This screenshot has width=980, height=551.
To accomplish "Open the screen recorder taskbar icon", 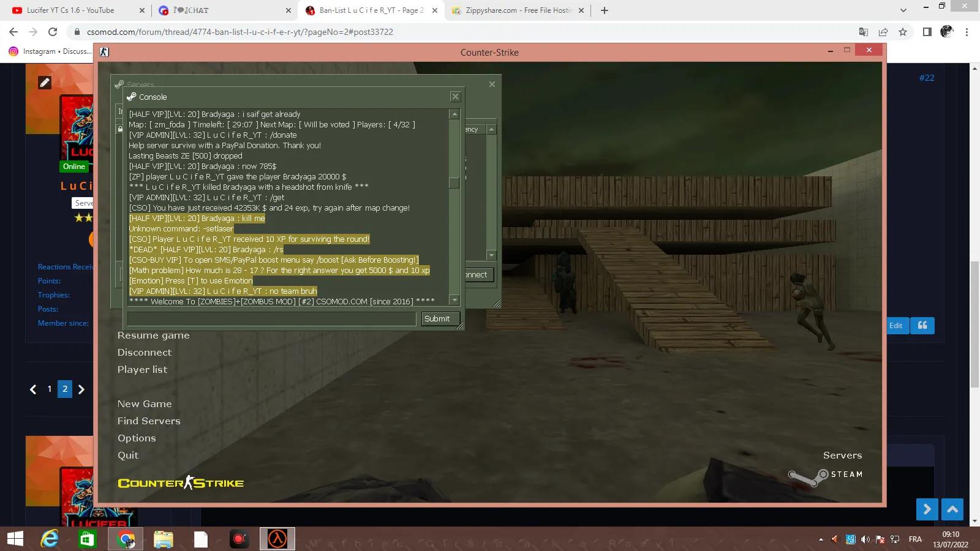I will tap(239, 539).
